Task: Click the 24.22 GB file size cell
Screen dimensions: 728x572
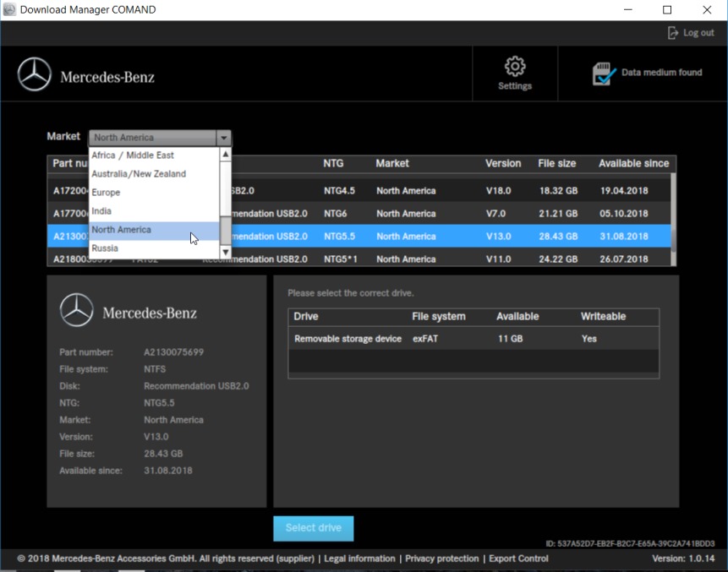Action: coord(558,259)
